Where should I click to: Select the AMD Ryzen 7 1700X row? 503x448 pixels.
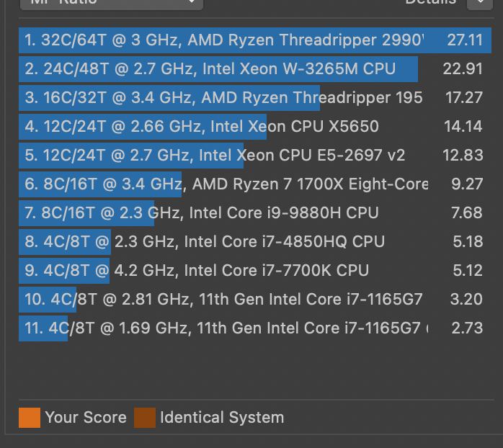click(x=255, y=184)
